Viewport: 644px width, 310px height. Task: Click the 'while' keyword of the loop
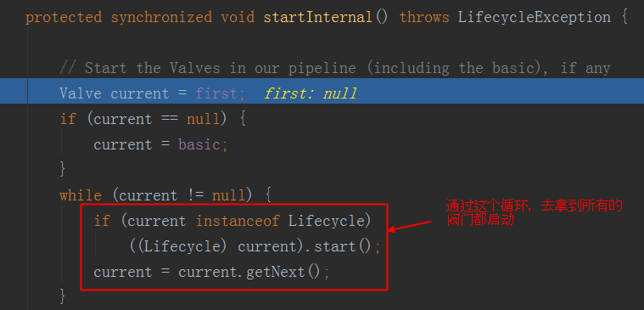pos(81,195)
